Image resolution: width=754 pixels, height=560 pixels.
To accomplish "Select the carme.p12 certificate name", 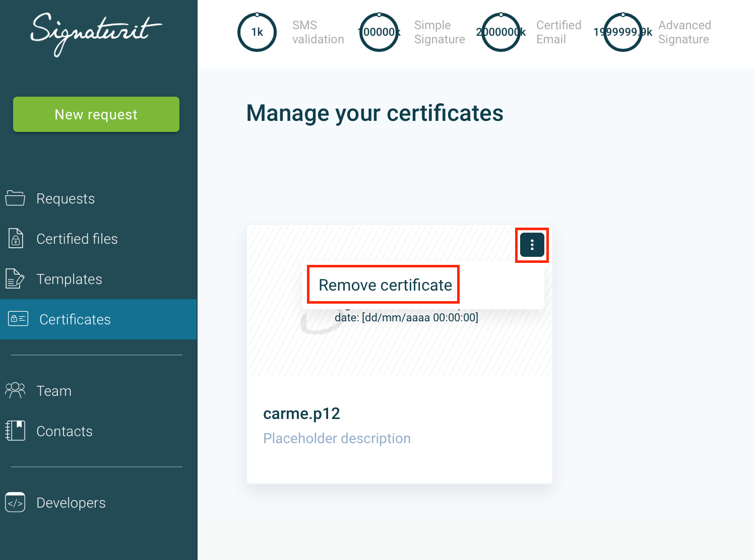I will click(x=301, y=413).
